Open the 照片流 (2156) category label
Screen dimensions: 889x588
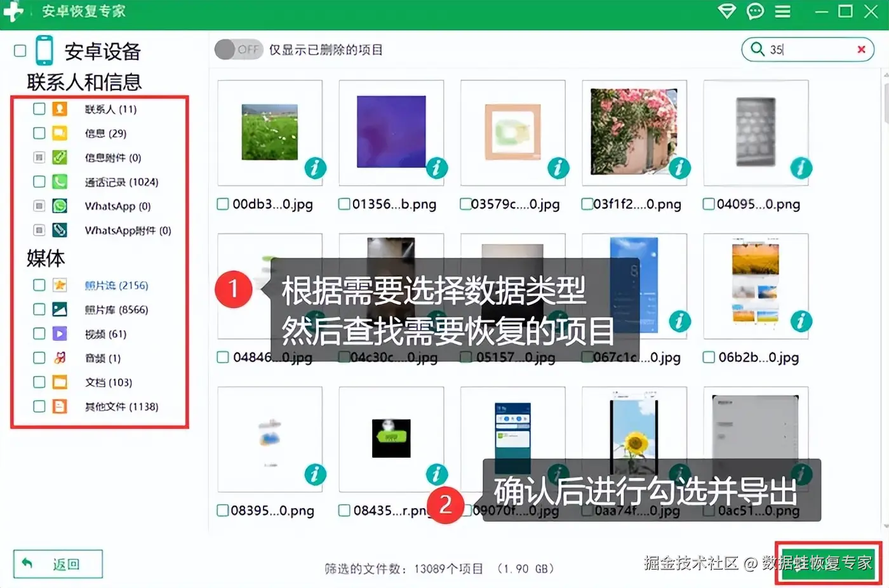[116, 286]
